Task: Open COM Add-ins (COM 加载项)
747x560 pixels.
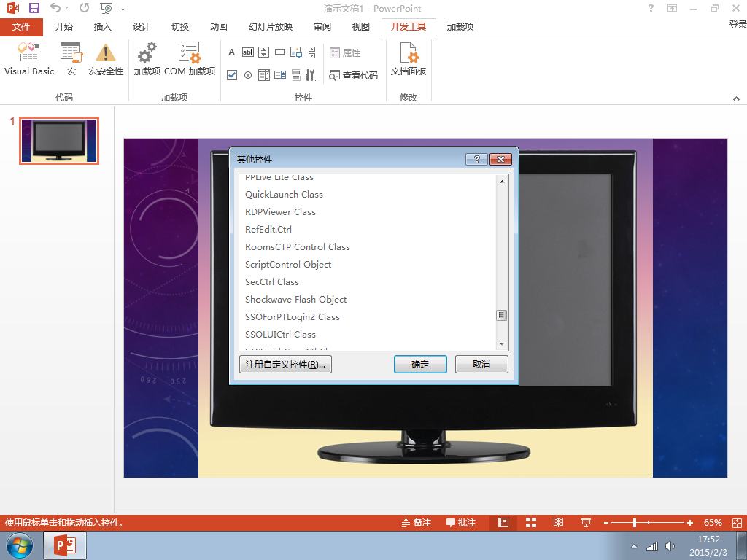Action: point(190,59)
